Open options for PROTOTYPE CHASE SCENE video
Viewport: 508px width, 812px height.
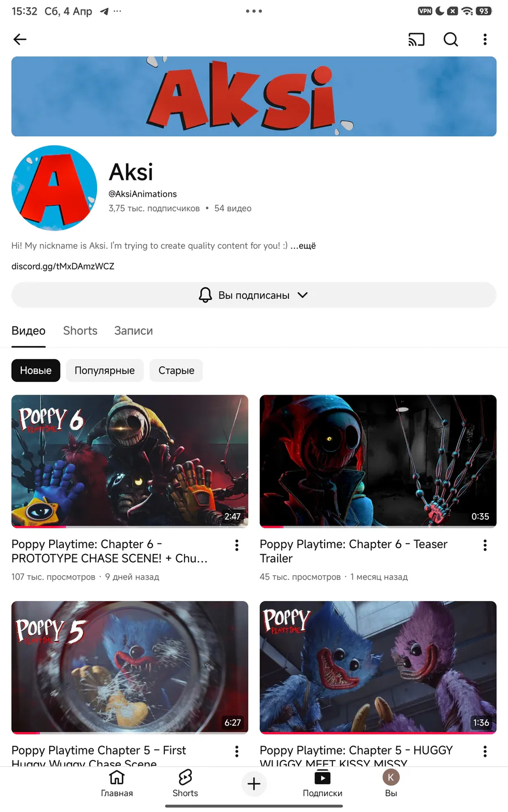coord(237,545)
